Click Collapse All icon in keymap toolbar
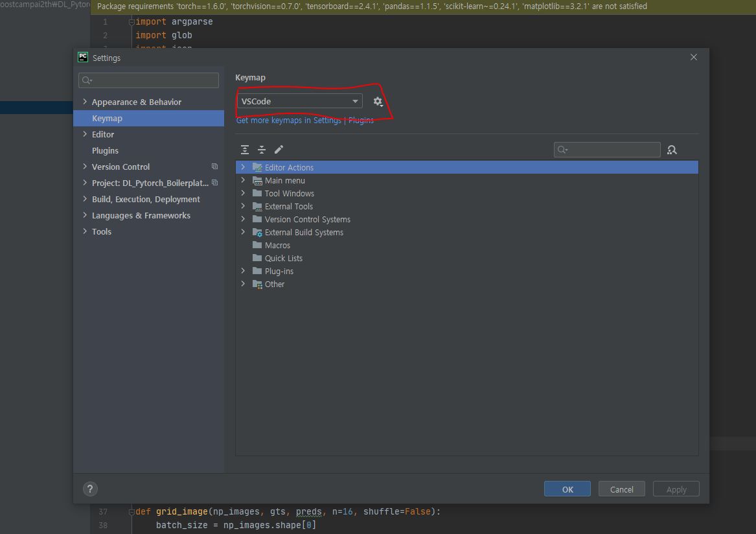This screenshot has width=756, height=534. click(x=262, y=150)
